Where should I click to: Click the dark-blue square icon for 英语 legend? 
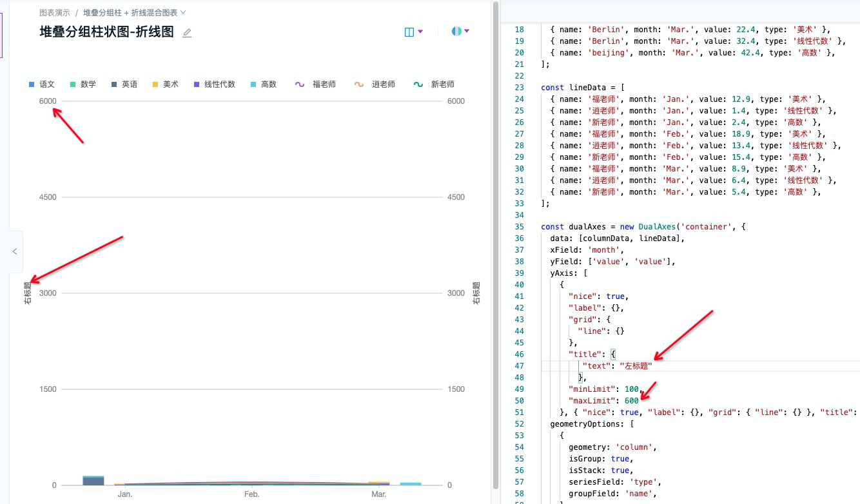(114, 84)
